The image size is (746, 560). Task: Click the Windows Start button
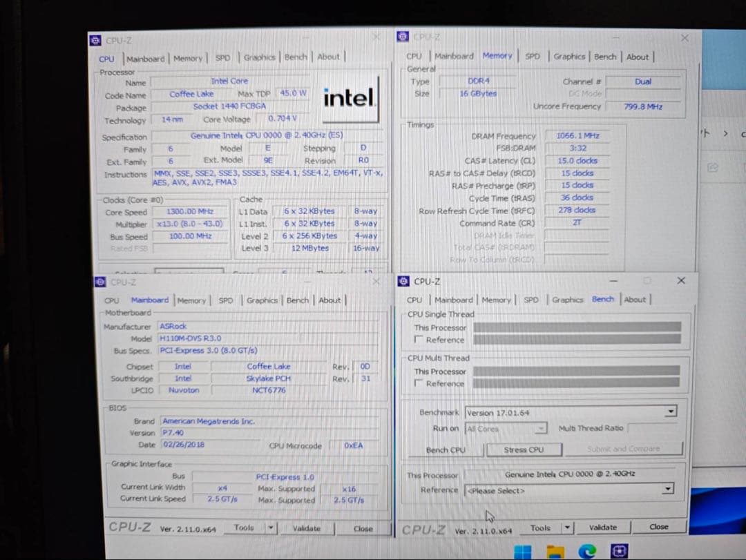tap(522, 550)
